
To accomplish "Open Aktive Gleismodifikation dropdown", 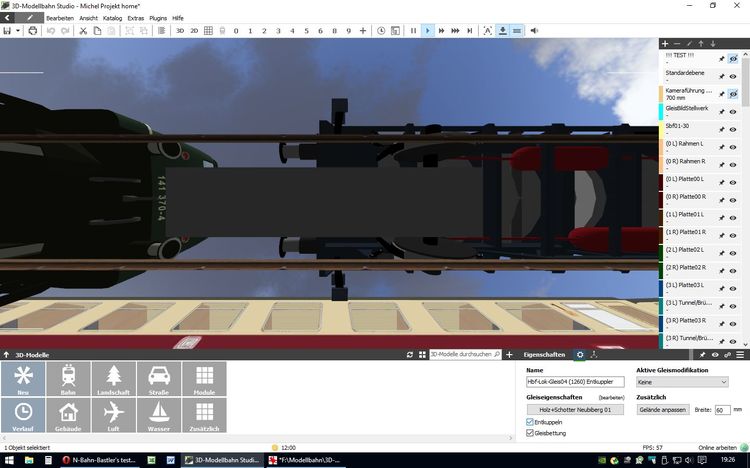I will click(682, 381).
